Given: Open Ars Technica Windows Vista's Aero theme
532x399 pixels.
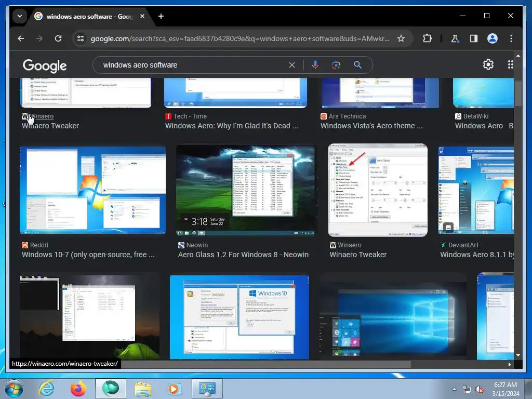Looking at the screenshot, I should (371, 126).
